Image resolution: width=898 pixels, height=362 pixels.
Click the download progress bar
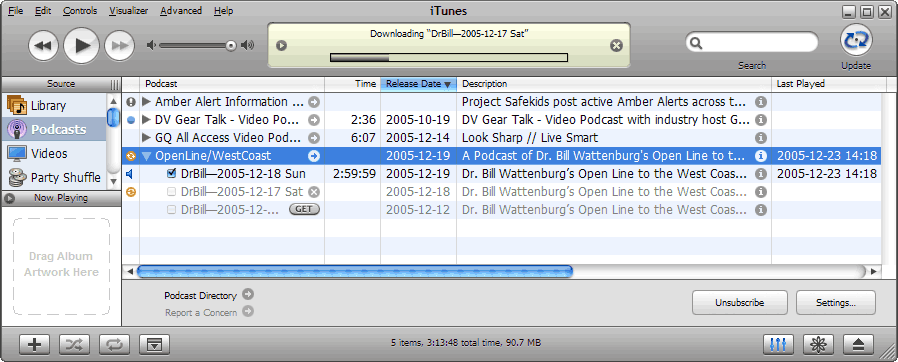pyautogui.click(x=449, y=57)
